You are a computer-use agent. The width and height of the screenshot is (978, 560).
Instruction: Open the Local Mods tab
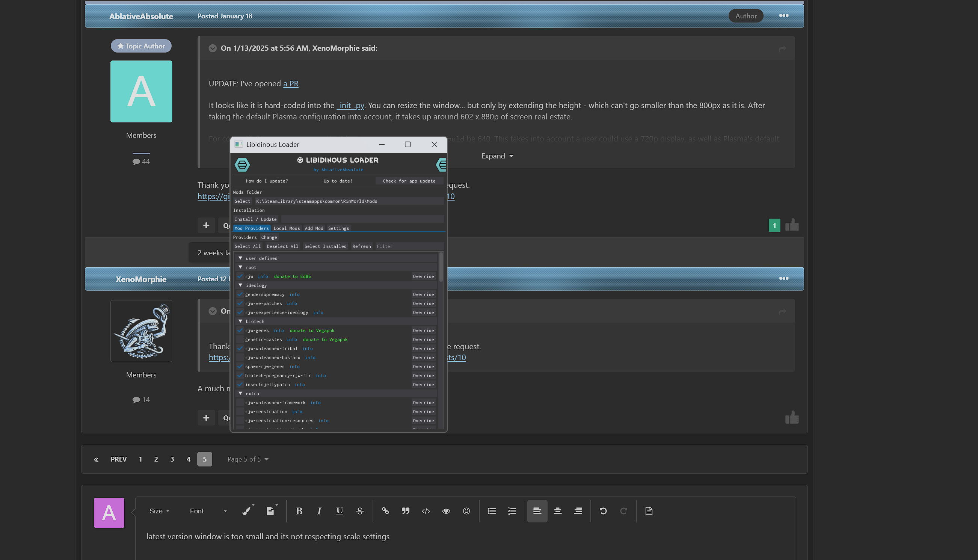287,228
